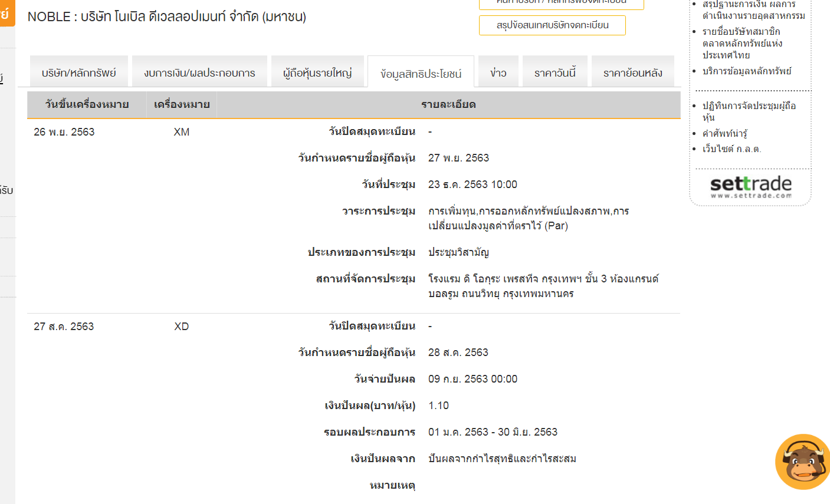Click the dividend value 1.10

pos(438,406)
